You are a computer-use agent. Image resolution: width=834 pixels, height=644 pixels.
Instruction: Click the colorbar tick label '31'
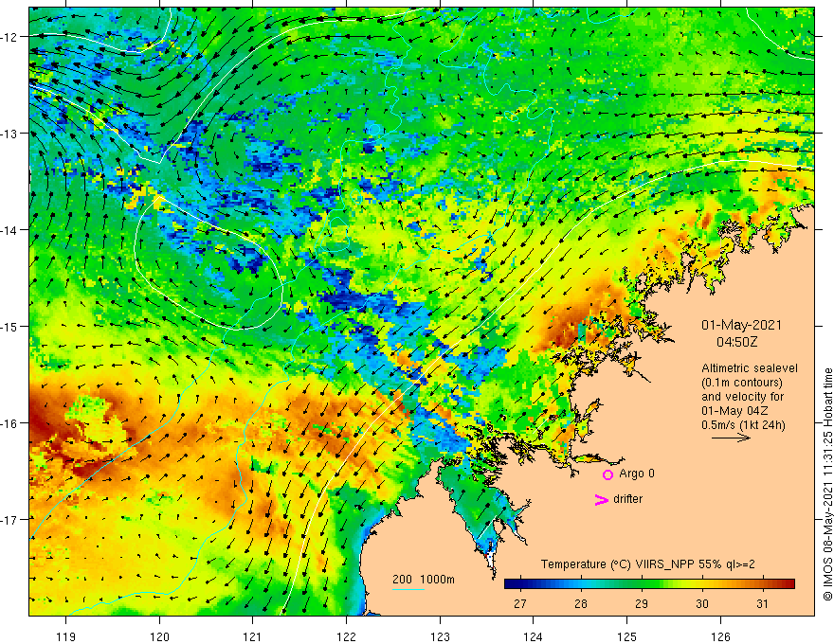click(763, 603)
